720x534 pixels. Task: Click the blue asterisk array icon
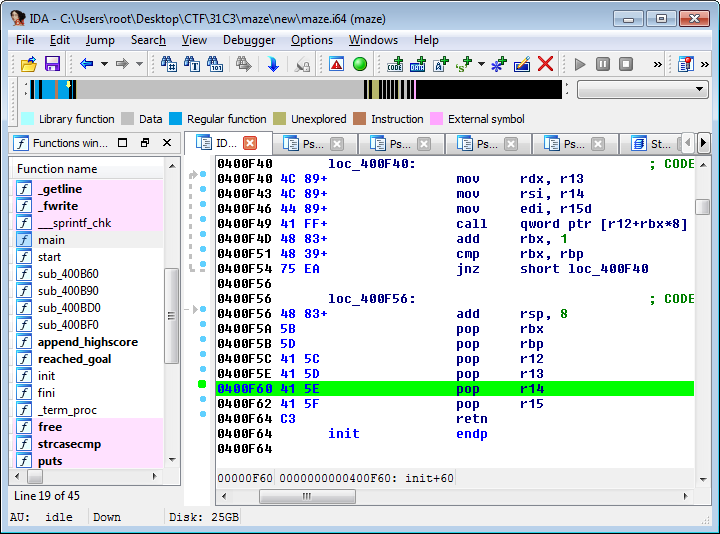click(499, 64)
